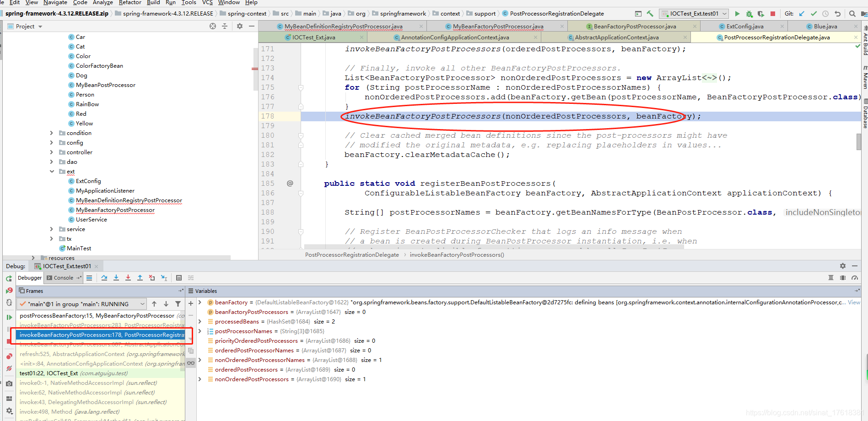Show execution point icon in debugger toolbar
Viewport: 868px width, 421px height.
point(89,278)
